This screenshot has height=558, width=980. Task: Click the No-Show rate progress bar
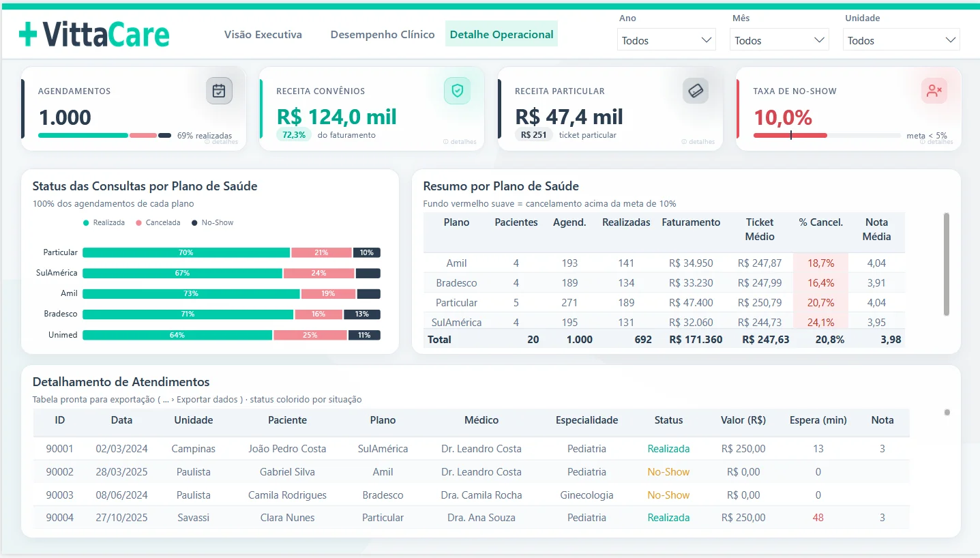[x=827, y=135]
